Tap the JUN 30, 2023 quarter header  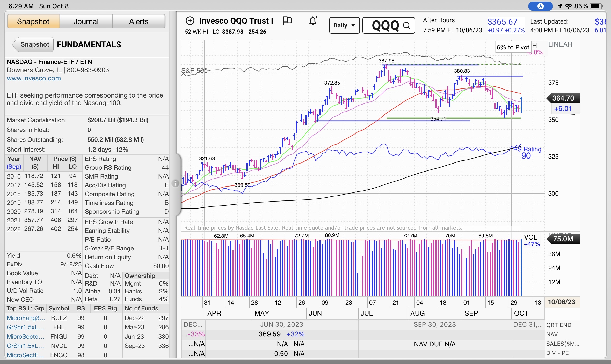(x=282, y=324)
